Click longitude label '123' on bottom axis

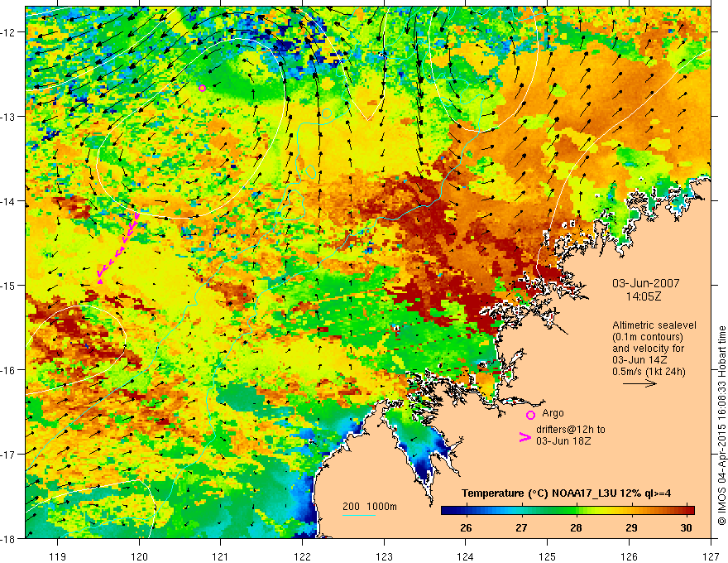[384, 556]
